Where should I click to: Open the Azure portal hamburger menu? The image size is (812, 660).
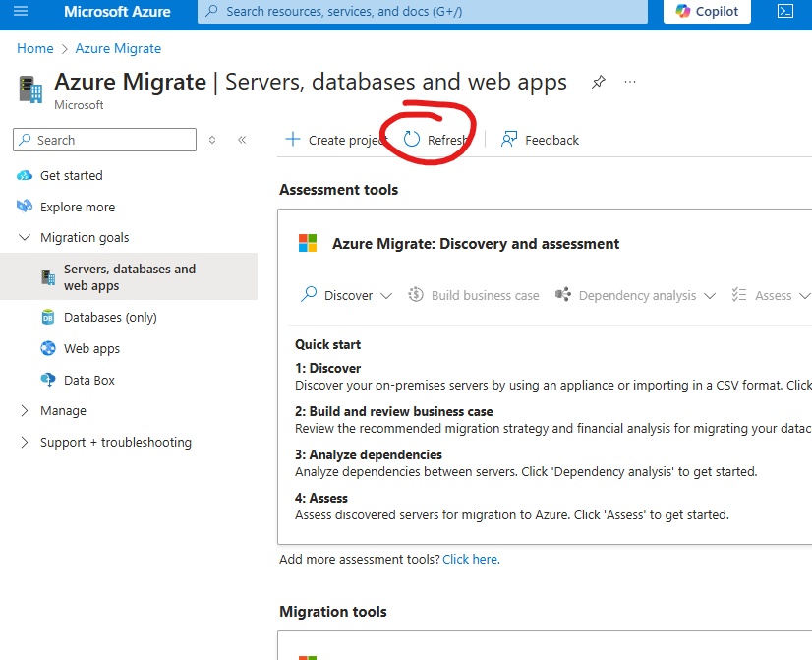click(x=21, y=12)
